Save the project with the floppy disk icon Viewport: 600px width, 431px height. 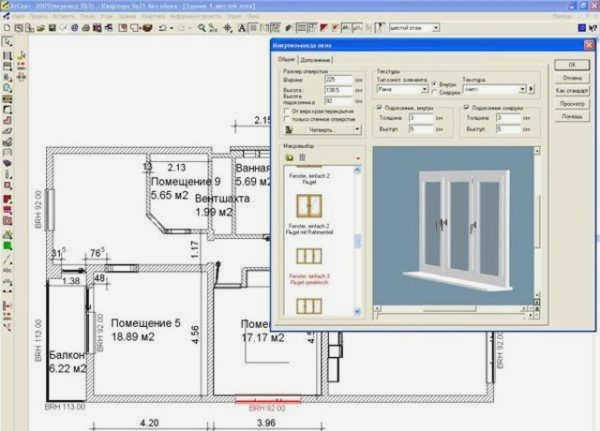52,28
